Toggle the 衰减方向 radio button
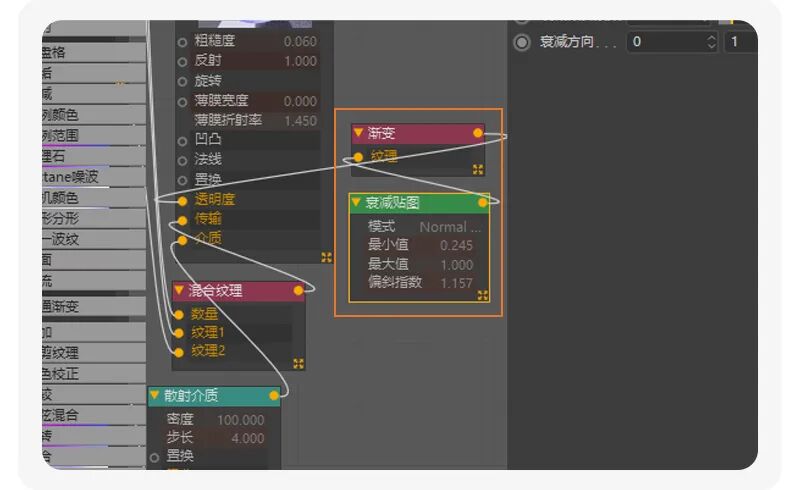This screenshot has width=800, height=490. point(521,42)
